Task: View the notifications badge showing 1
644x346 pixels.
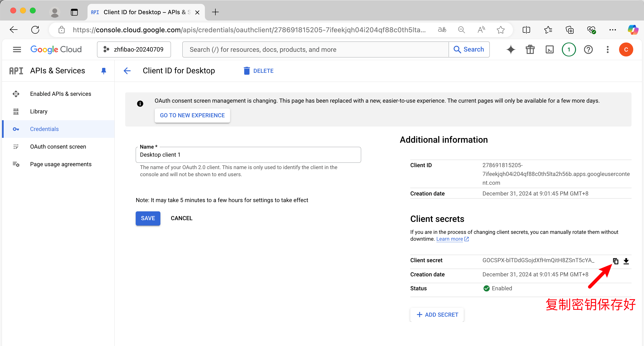Action: (569, 49)
